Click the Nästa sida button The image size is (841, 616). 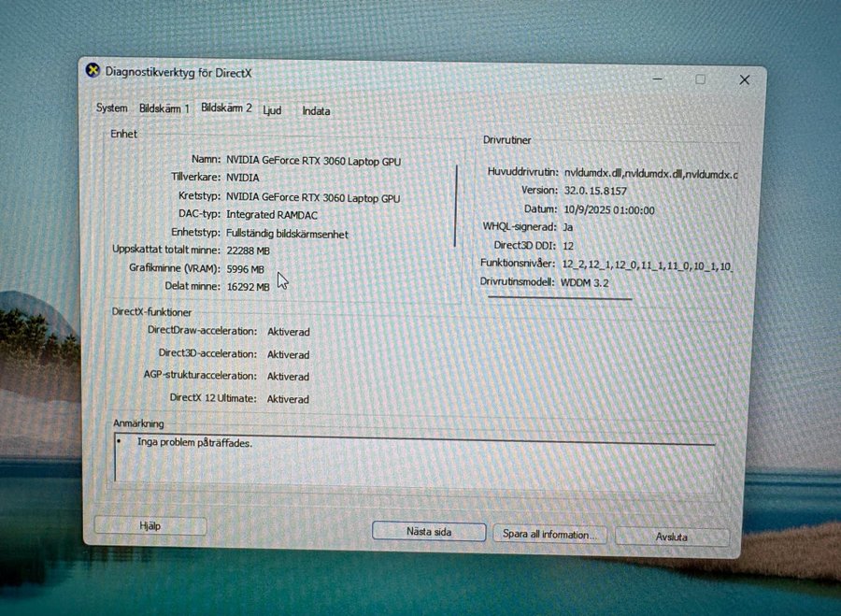[429, 532]
